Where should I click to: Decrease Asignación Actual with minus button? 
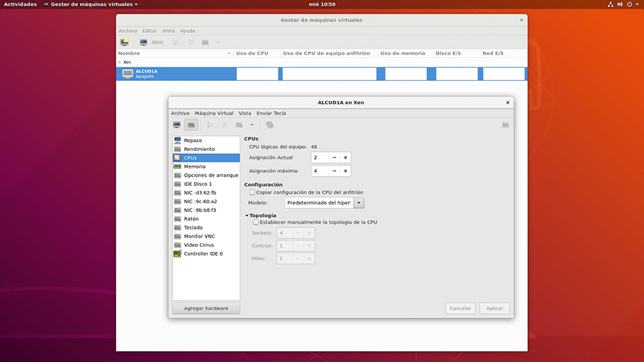click(334, 157)
